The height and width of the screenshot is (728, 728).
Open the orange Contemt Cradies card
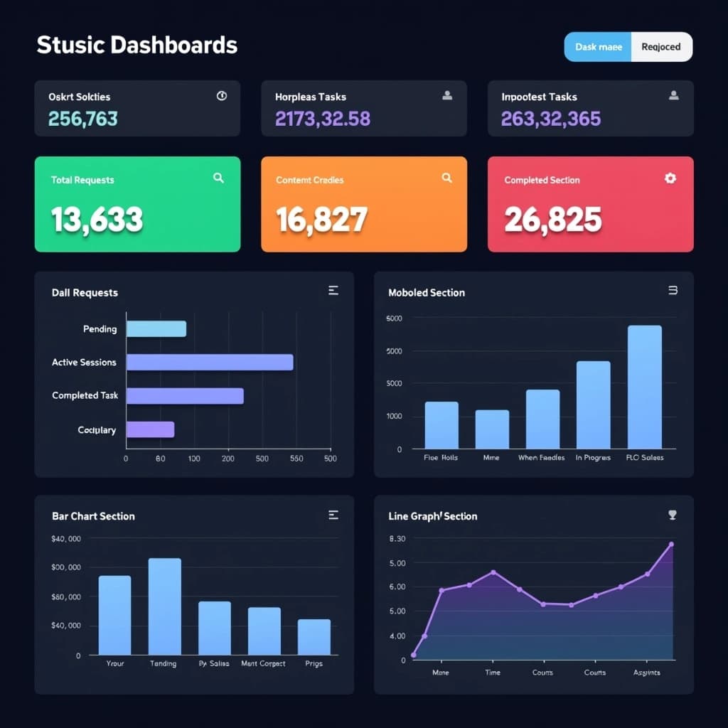tap(364, 204)
